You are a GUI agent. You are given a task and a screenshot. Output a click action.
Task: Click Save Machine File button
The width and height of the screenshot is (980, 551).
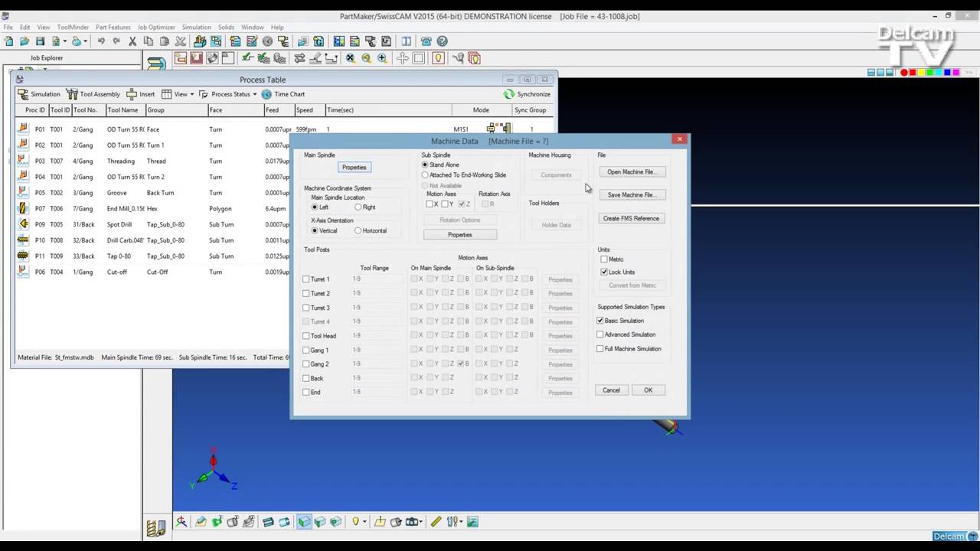click(x=632, y=195)
